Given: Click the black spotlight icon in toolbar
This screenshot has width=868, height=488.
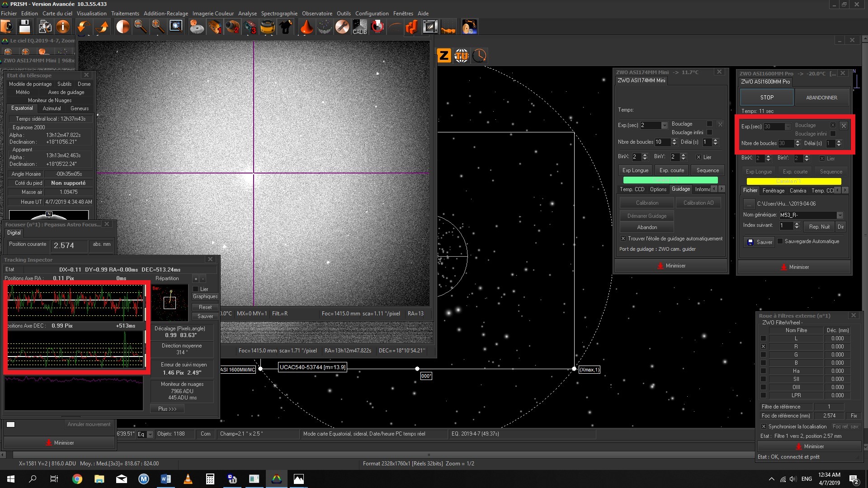Looking at the screenshot, I should click(x=286, y=27).
